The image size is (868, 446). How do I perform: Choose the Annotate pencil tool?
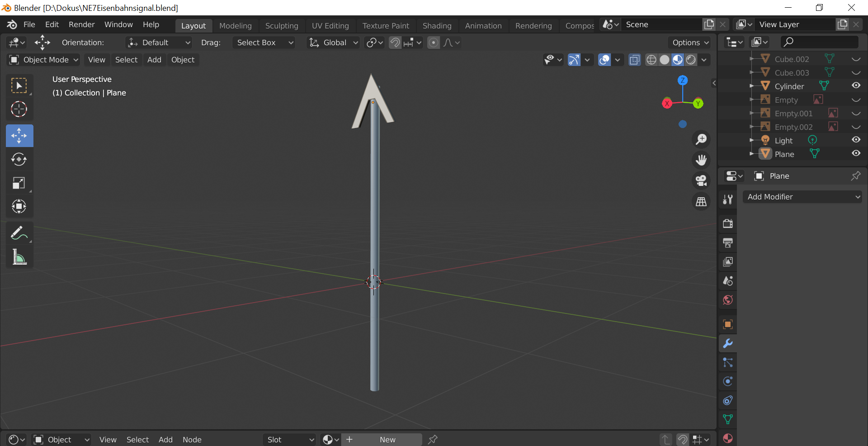19,233
